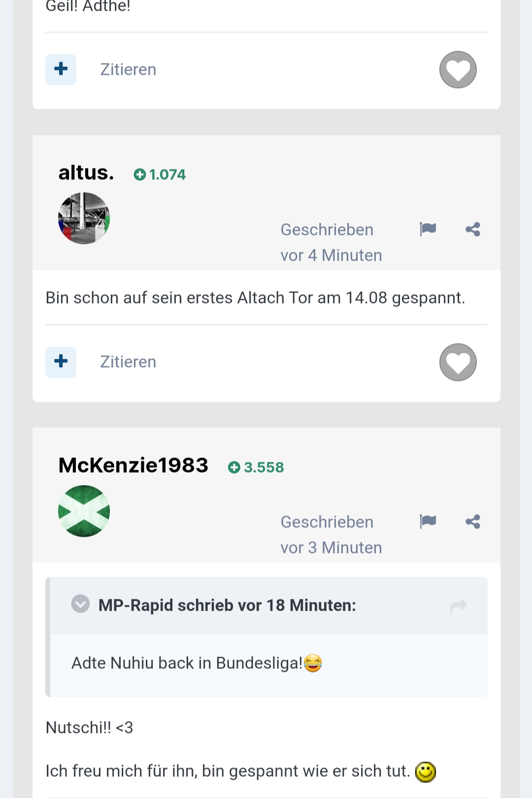The width and height of the screenshot is (532, 798).
Task: Share McKenzie1983's post via the share icon
Action: coord(473,521)
